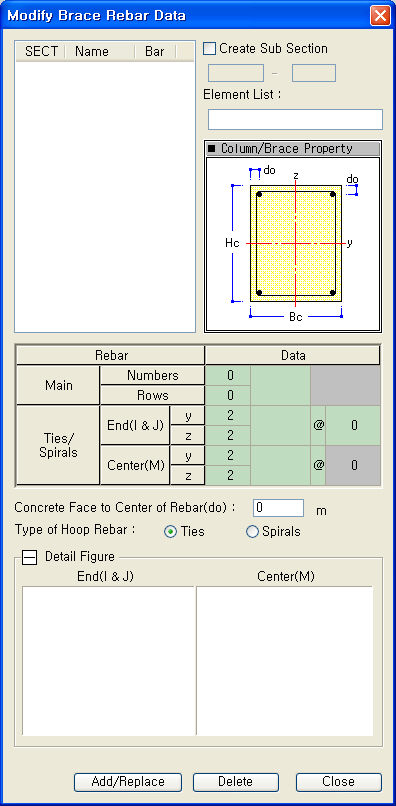Close the dialog with Close button
Screen dimensions: 396x806
coord(338,782)
